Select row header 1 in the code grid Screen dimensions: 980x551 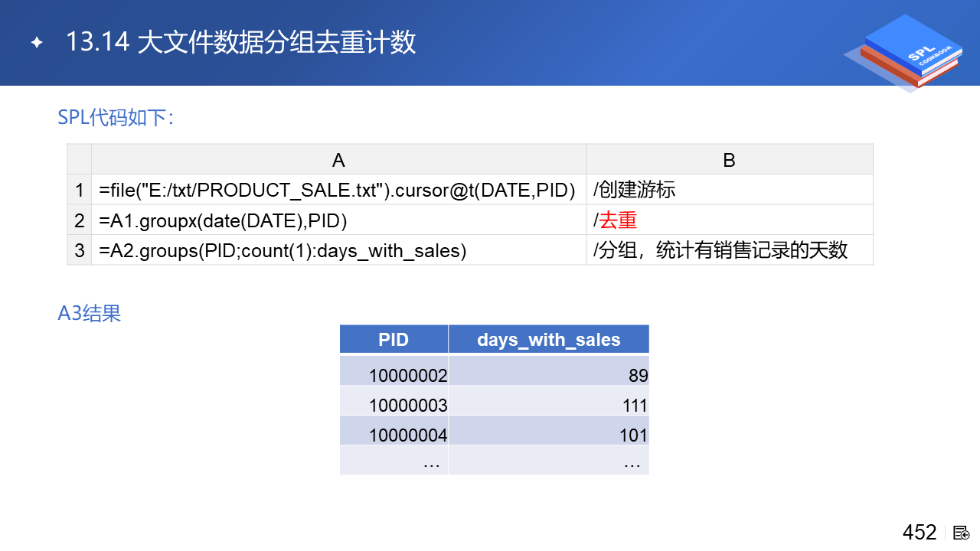coord(80,190)
